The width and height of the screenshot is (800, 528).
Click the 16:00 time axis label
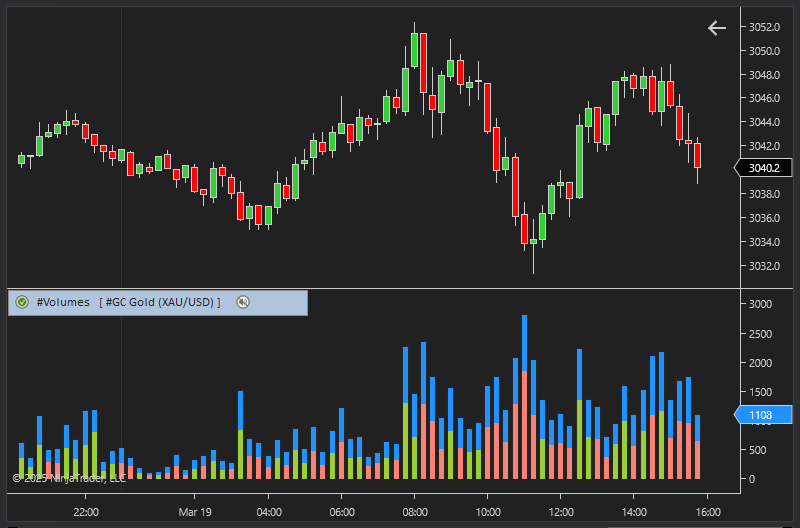pyautogui.click(x=707, y=512)
